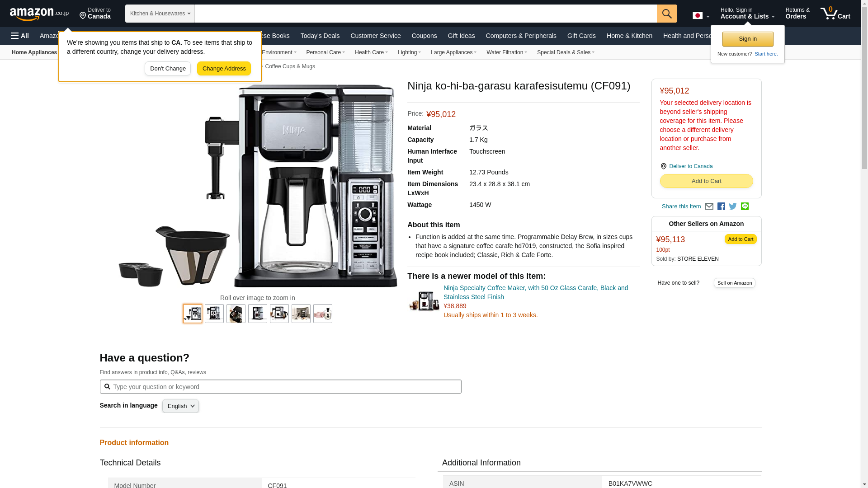Select the second product image thumbnail
Image resolution: width=868 pixels, height=488 pixels.
pos(214,314)
